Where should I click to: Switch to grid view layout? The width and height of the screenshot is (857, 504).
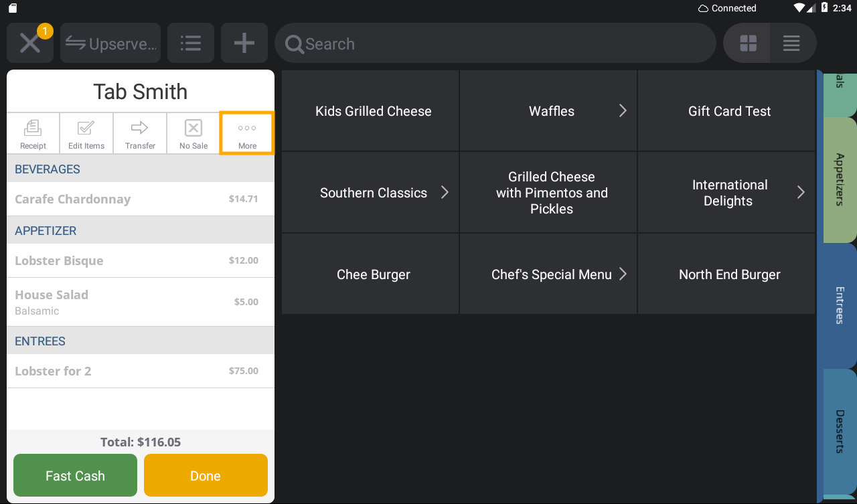748,44
